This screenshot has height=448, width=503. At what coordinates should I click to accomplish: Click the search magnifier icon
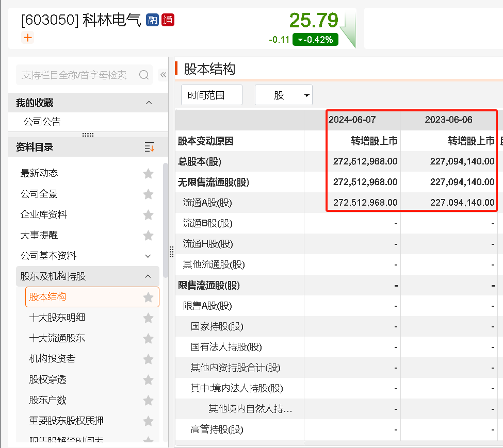click(144, 75)
